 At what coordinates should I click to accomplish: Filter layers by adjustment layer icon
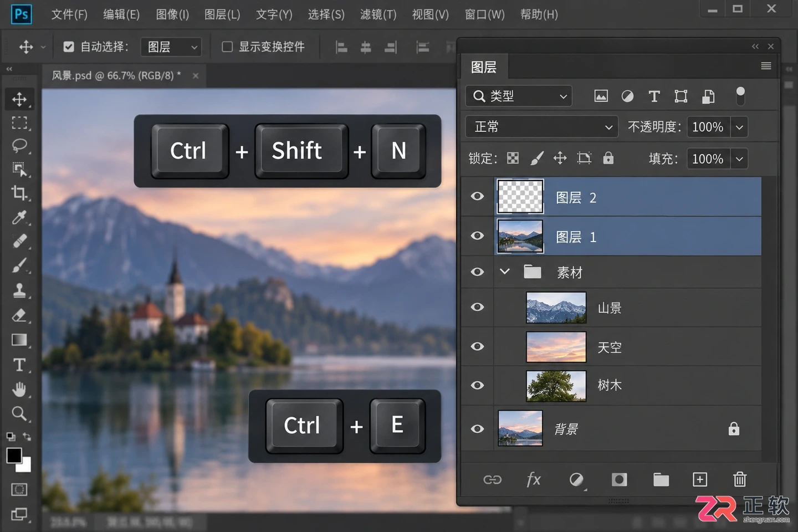pyautogui.click(x=627, y=96)
